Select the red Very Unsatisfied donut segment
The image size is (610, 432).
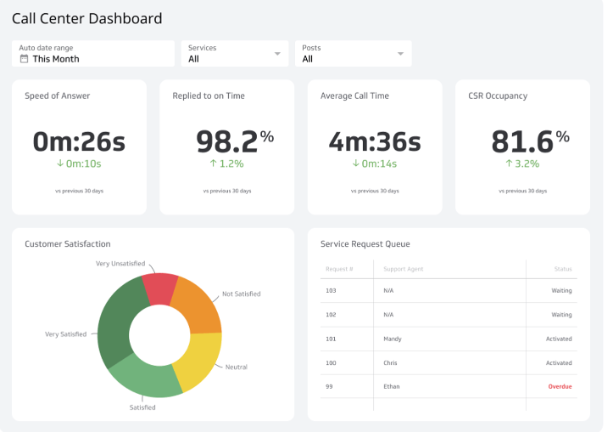pos(161,289)
